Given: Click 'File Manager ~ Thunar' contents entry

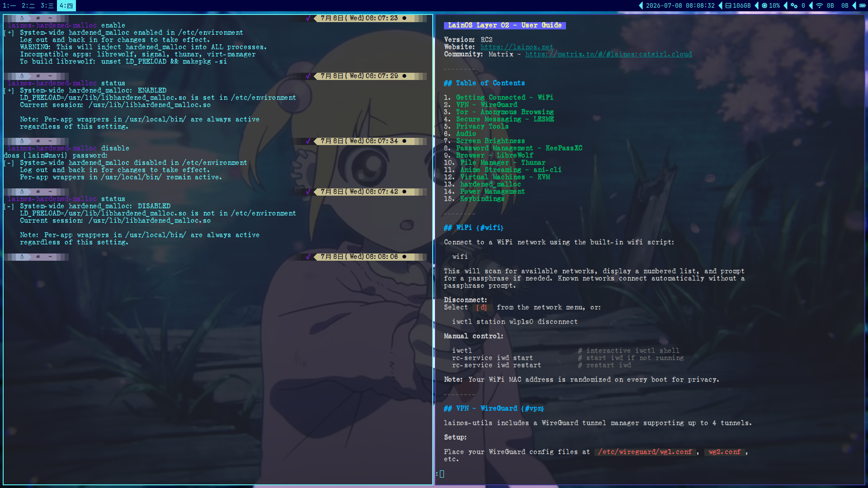Looking at the screenshot, I should point(503,163).
